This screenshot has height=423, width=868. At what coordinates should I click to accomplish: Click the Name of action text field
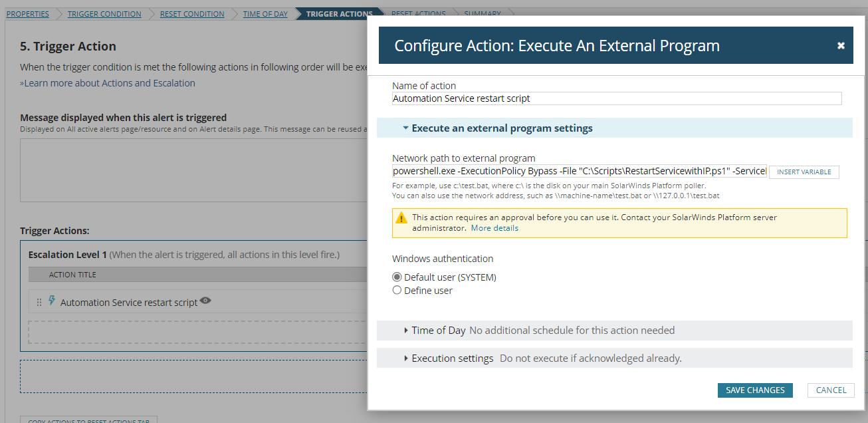(617, 98)
